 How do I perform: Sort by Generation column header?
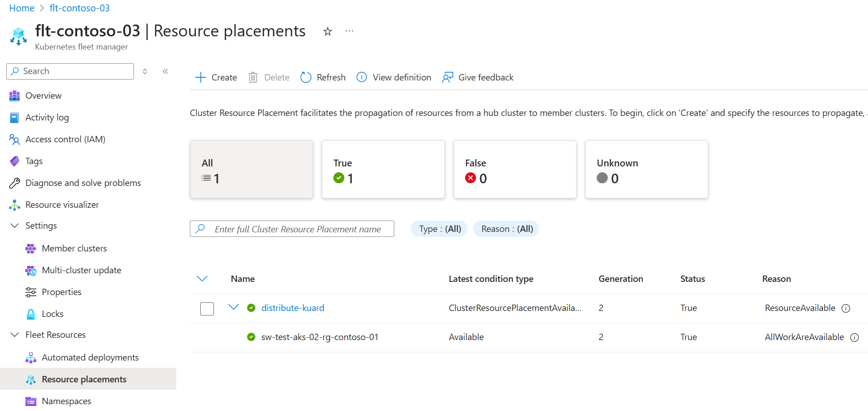[621, 279]
